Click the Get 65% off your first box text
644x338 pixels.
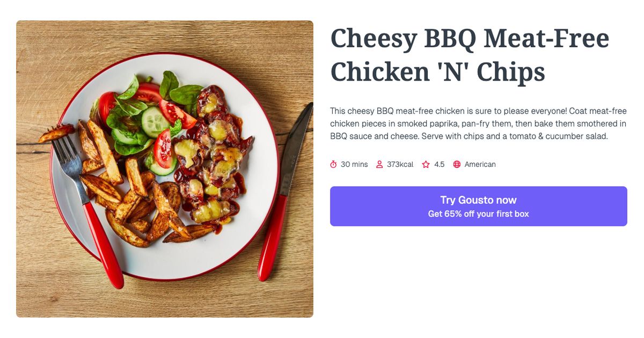pyautogui.click(x=478, y=213)
